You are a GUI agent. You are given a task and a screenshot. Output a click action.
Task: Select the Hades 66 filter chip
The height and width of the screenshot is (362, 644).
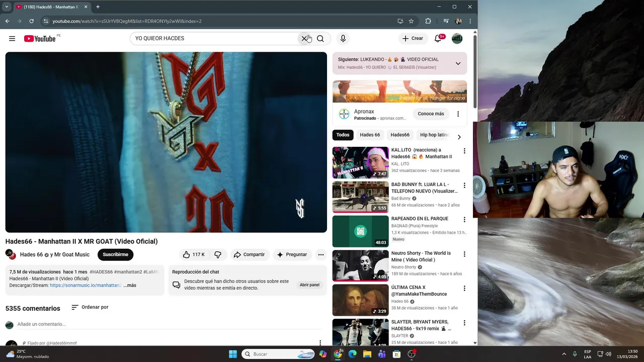point(370,135)
